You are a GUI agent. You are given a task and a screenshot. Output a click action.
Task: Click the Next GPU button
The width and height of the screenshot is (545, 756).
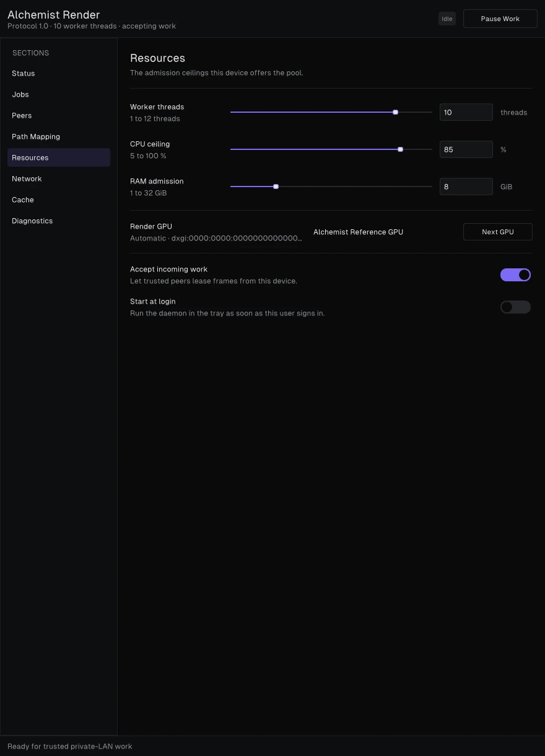498,232
